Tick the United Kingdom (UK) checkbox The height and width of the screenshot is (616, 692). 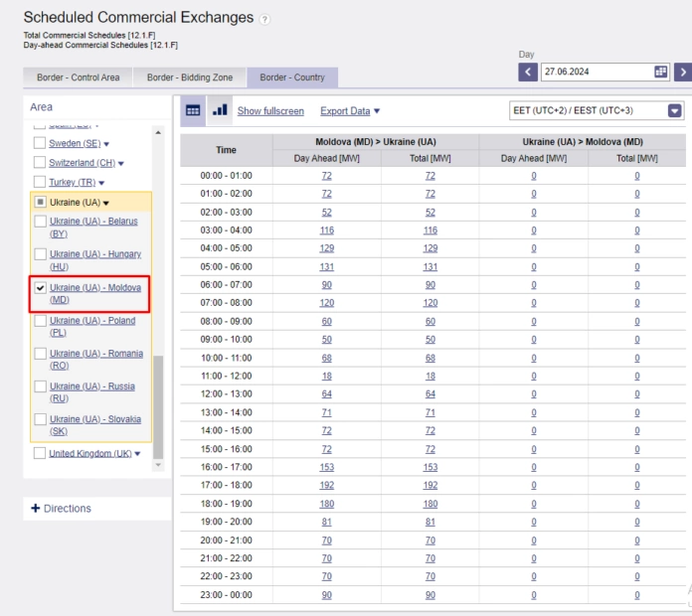point(40,453)
